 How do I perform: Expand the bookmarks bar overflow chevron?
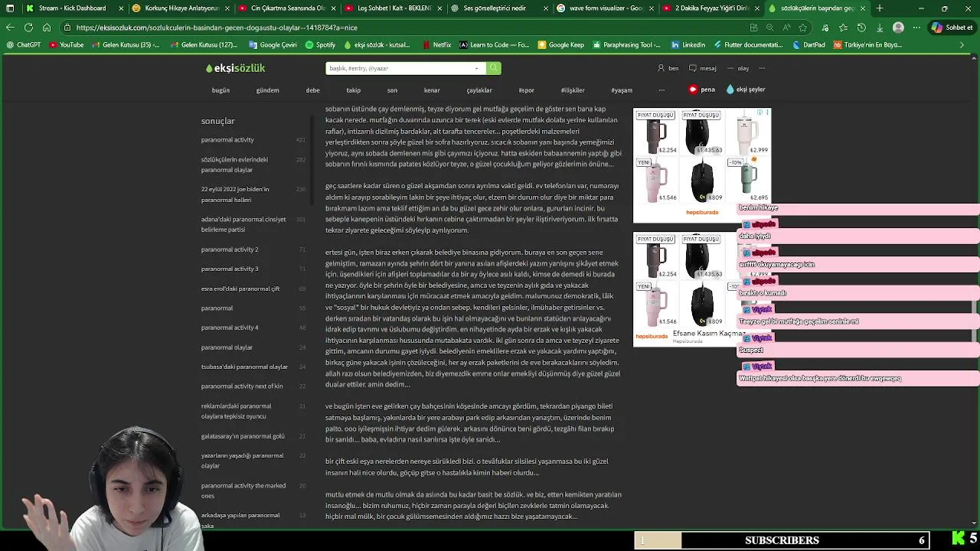pyautogui.click(x=962, y=45)
